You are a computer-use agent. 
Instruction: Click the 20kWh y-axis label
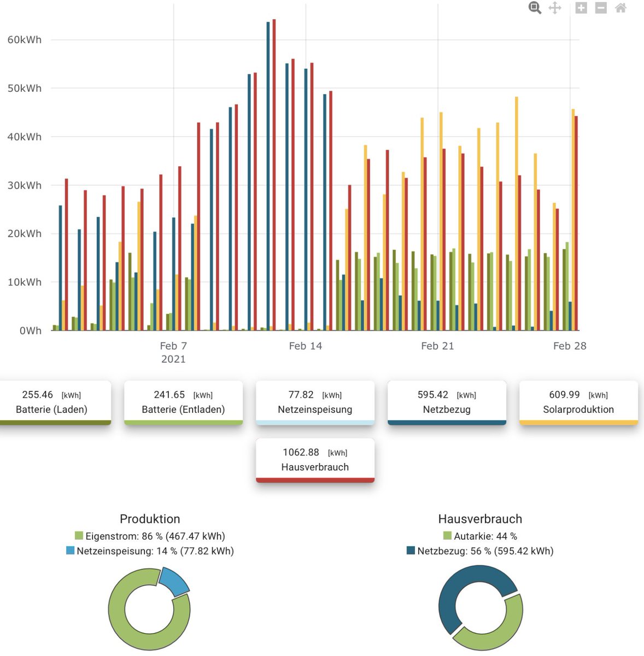[24, 233]
